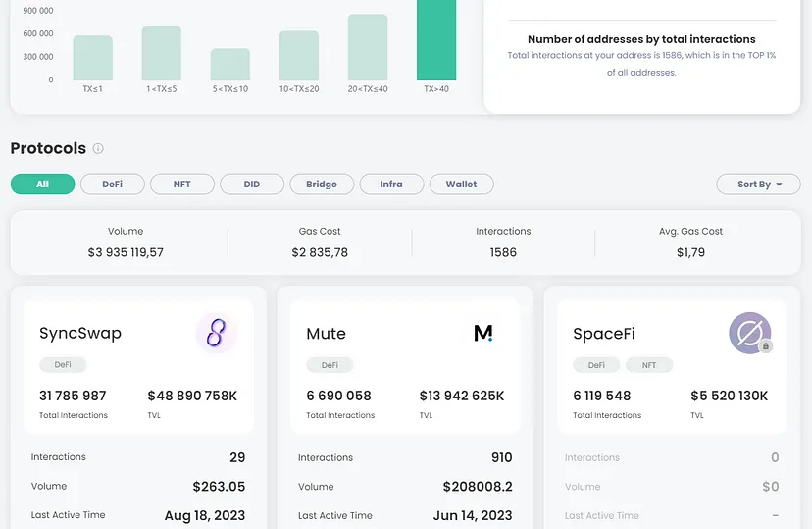Screen dimensions: 812x529
Task: Open the SyncSwap protocol name
Action: [x=80, y=334]
